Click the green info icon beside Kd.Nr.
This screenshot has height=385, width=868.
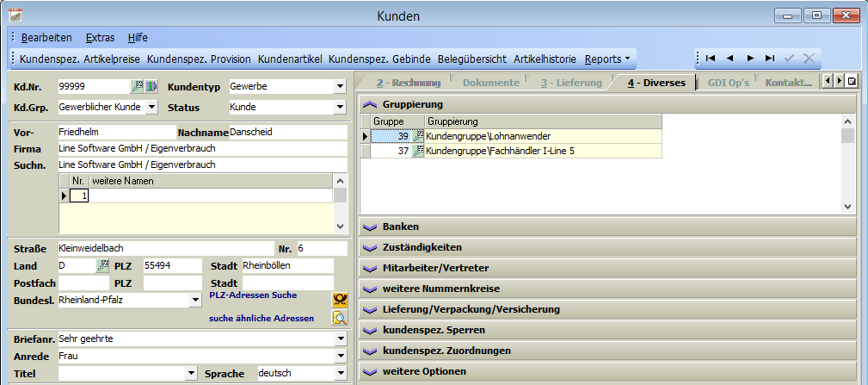[x=151, y=86]
